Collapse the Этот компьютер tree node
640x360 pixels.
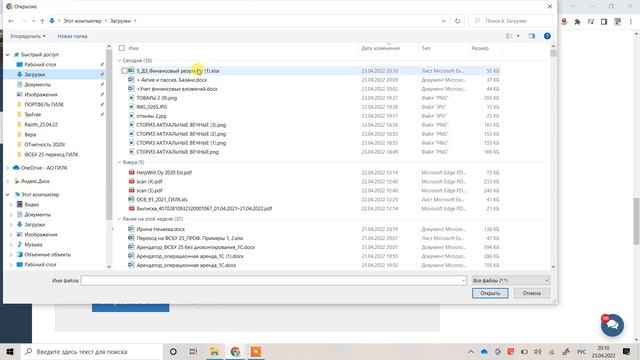pyautogui.click(x=7, y=195)
